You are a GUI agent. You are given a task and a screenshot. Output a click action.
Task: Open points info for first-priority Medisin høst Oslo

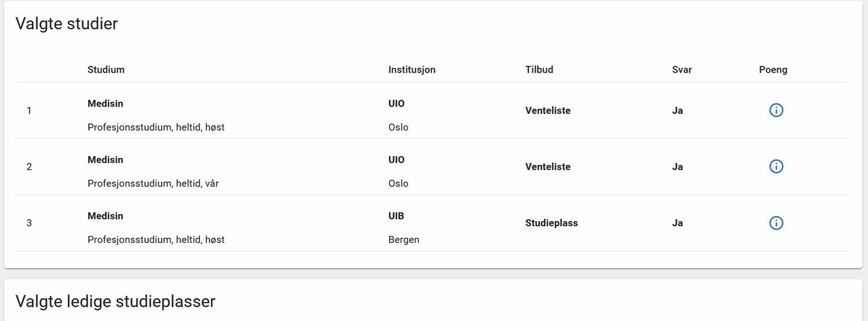[x=776, y=111]
